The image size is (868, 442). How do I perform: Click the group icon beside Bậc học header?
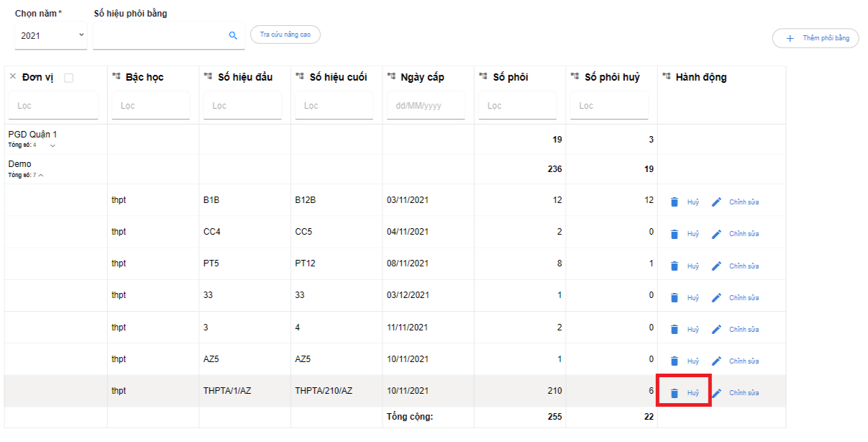click(x=117, y=76)
